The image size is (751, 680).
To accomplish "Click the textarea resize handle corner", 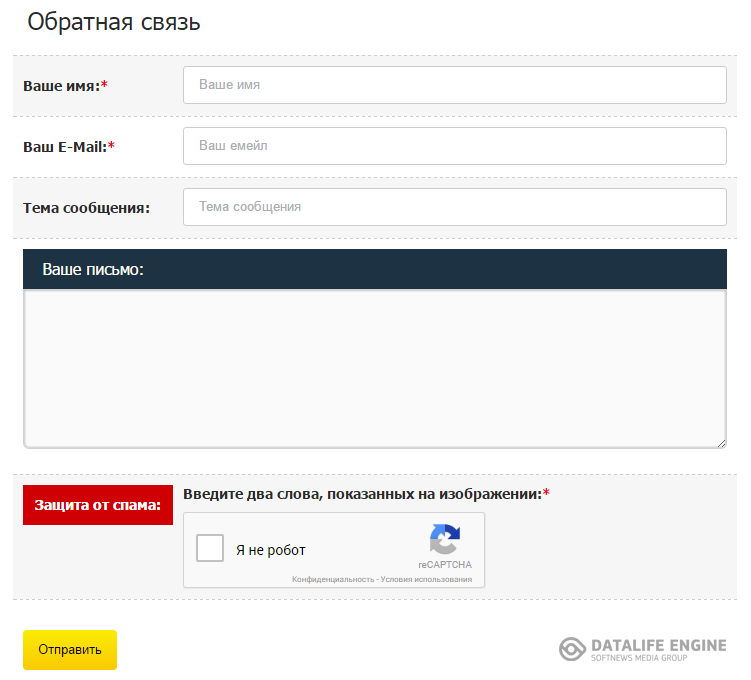I will [722, 443].
